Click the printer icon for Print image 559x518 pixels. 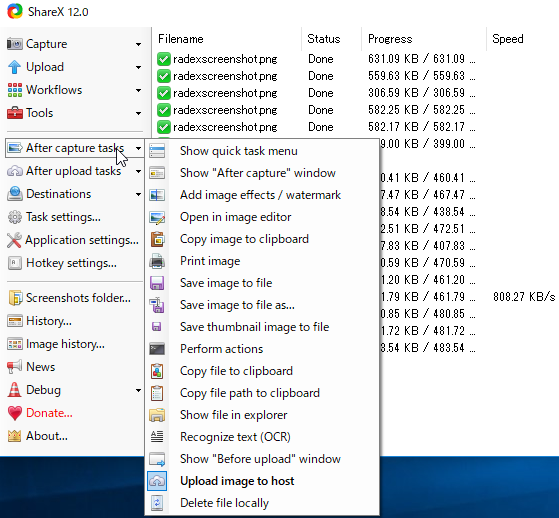[x=157, y=261]
